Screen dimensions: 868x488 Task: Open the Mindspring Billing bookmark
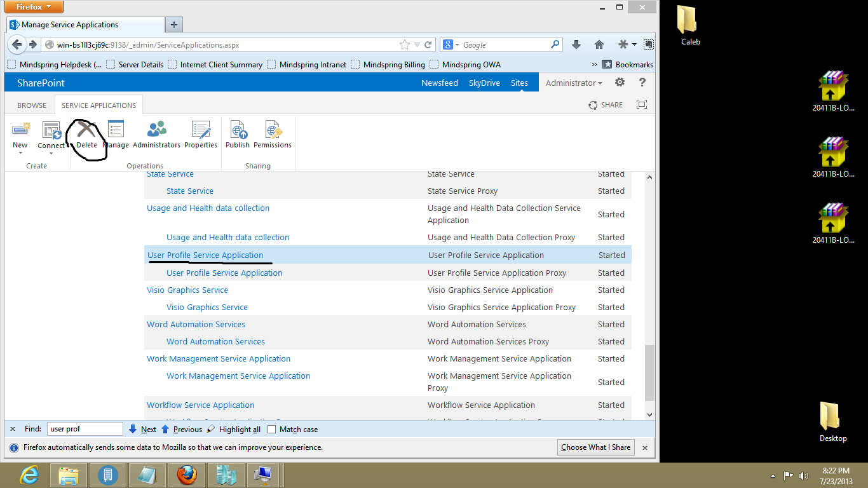coord(388,64)
